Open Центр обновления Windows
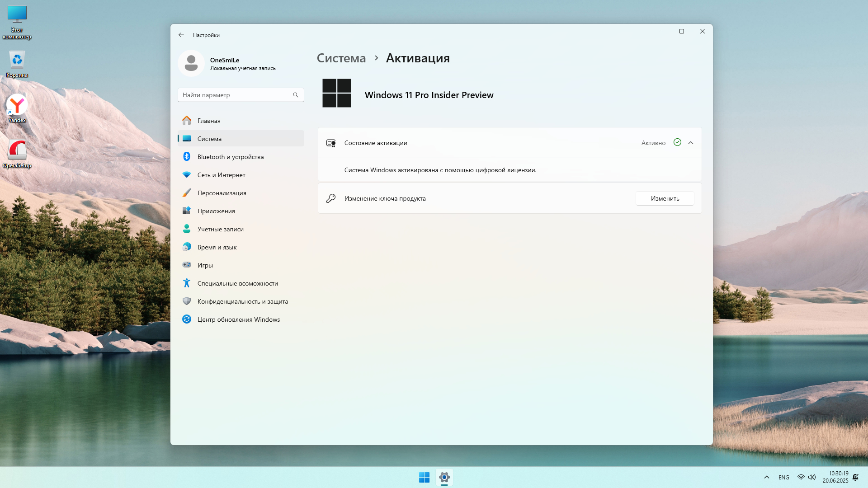Image resolution: width=868 pixels, height=488 pixels. [238, 319]
